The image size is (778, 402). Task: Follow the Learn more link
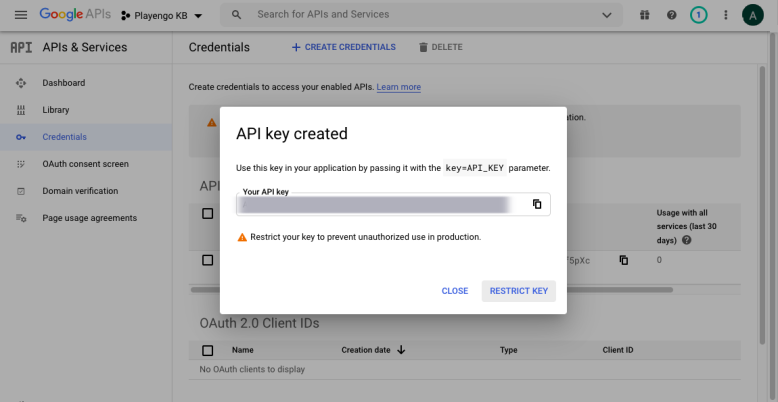(x=398, y=87)
